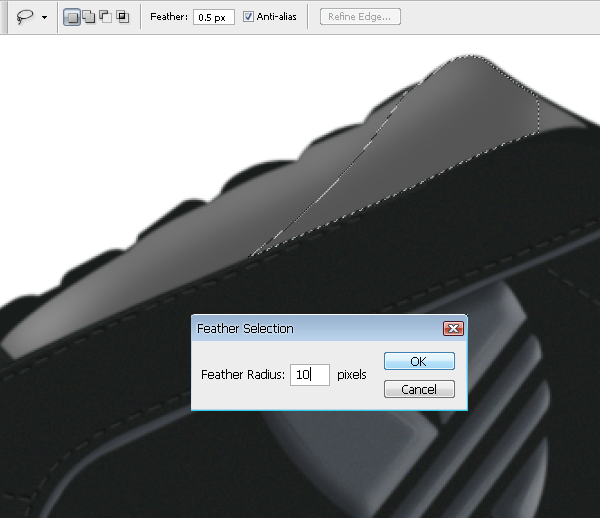Select the Lasso tool preset icon

25,17
